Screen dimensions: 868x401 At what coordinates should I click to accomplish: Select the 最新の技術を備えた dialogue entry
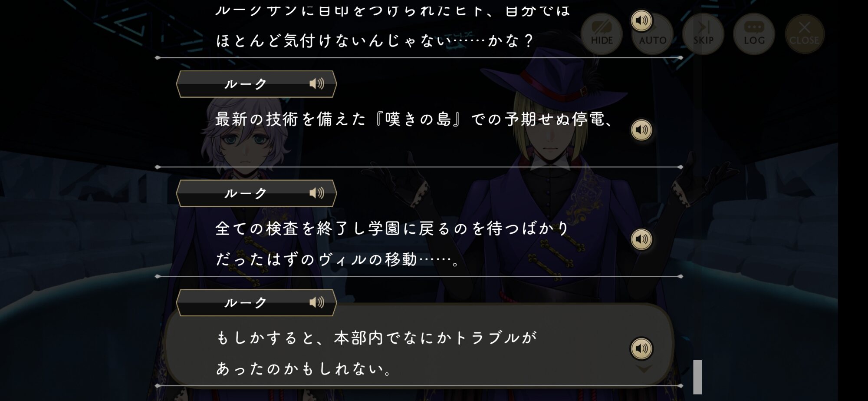pos(419,130)
